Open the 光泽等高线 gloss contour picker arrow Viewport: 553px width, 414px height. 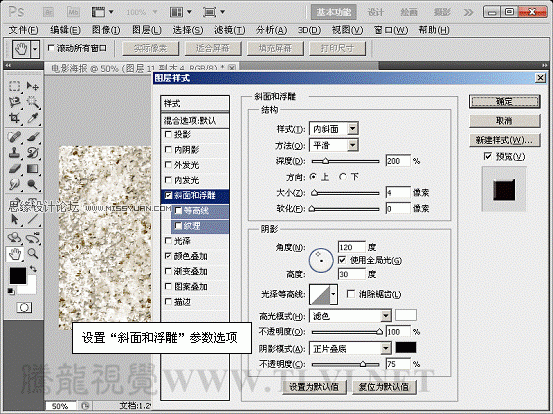(x=333, y=294)
